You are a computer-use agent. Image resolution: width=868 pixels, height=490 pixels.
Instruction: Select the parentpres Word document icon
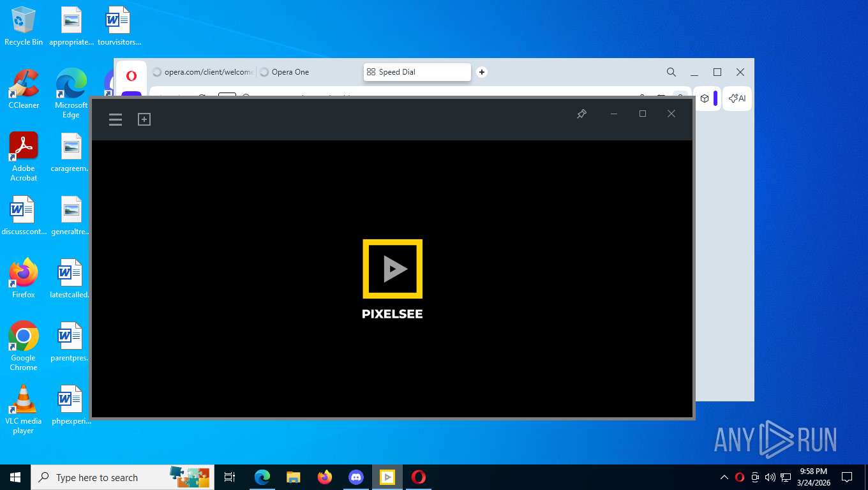(71, 341)
